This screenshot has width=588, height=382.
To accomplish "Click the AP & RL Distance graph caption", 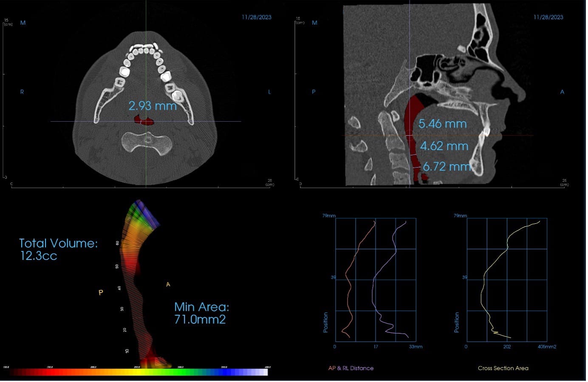I will [351, 368].
